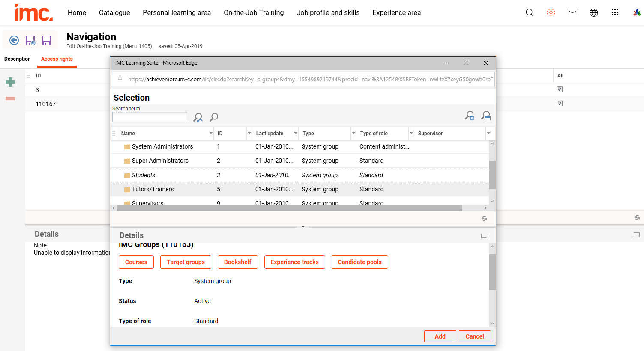Open Type column dropdown
644x351 pixels.
coord(353,133)
